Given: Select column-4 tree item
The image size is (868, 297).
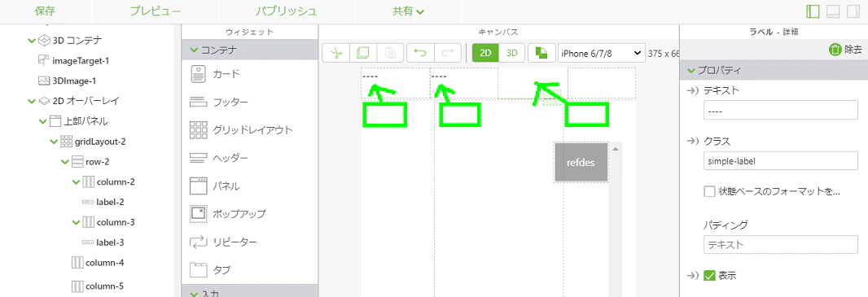Looking at the screenshot, I should click(104, 262).
